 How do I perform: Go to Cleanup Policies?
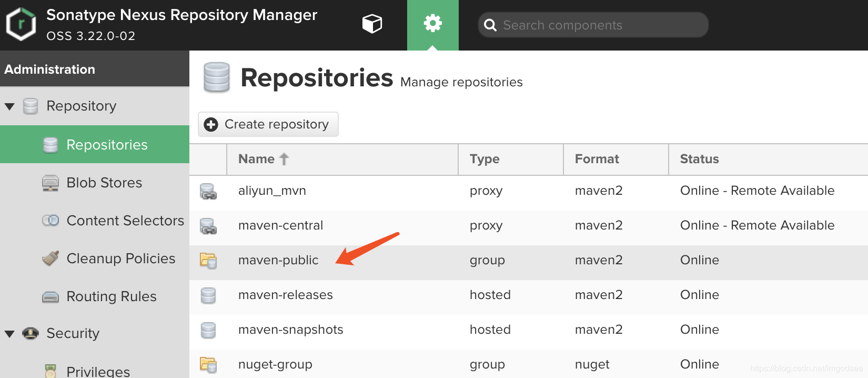tap(120, 258)
